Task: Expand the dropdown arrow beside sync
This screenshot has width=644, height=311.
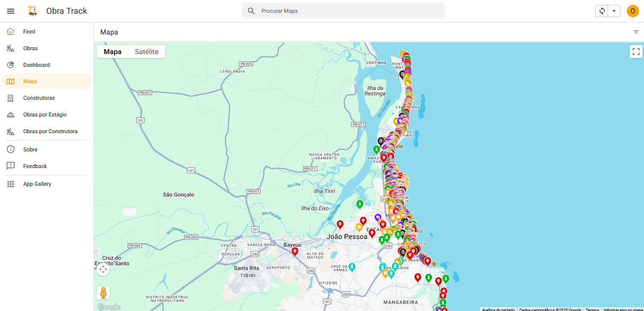Action: tap(614, 11)
